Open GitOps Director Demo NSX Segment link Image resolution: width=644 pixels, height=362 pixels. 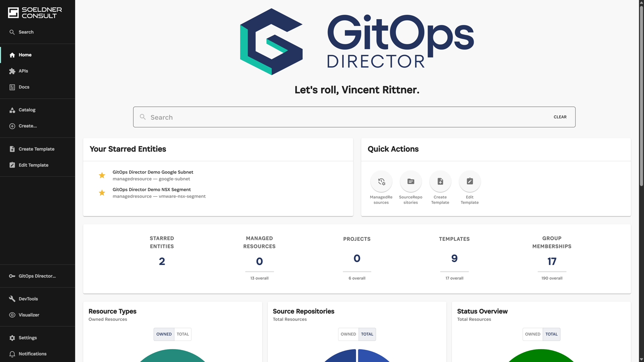(x=152, y=189)
